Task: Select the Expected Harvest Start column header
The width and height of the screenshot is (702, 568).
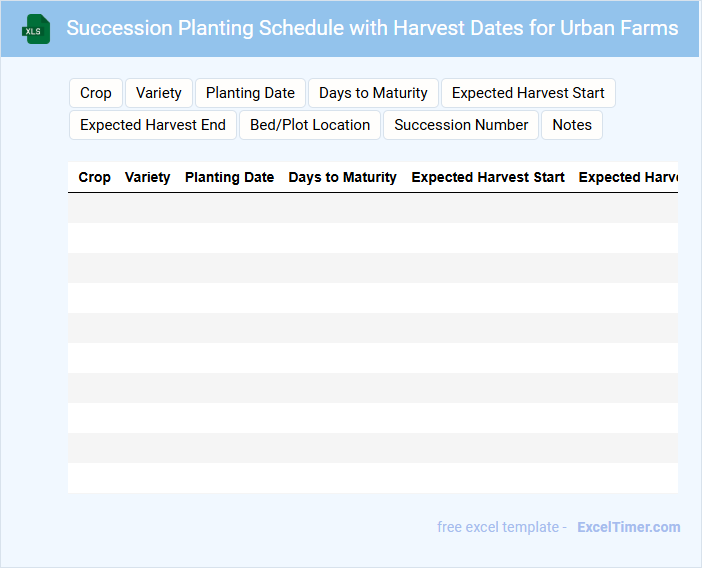Action: [488, 177]
